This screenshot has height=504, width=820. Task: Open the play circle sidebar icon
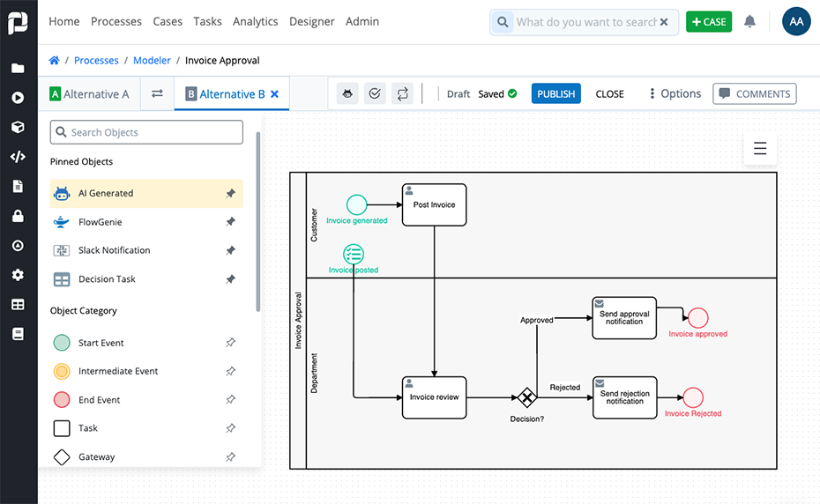tap(18, 98)
